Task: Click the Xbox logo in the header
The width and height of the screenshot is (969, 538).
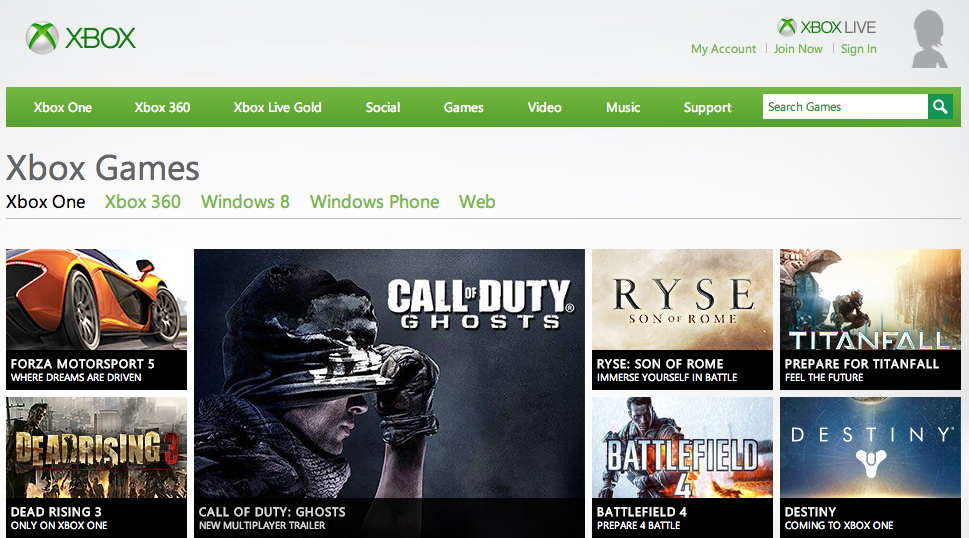Action: 80,39
